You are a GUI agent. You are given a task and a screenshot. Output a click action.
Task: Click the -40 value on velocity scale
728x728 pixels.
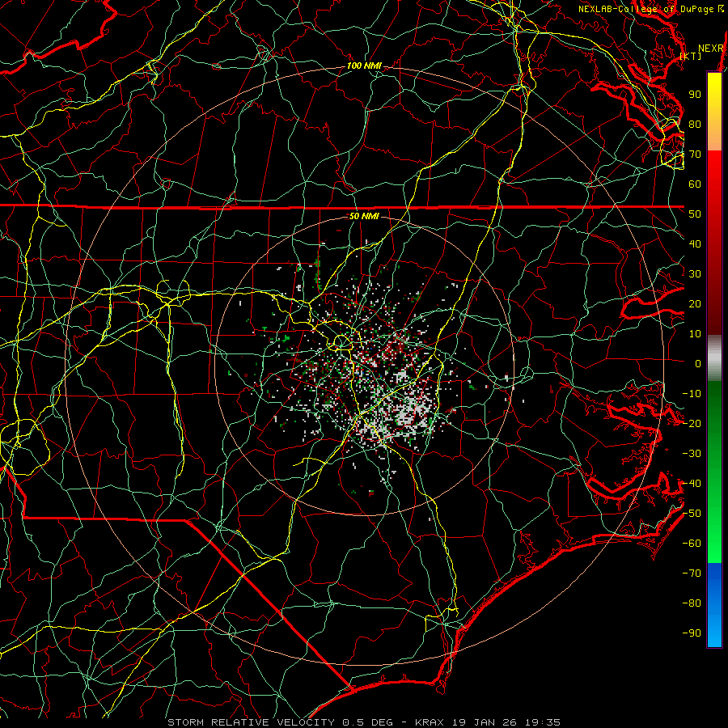[x=692, y=484]
